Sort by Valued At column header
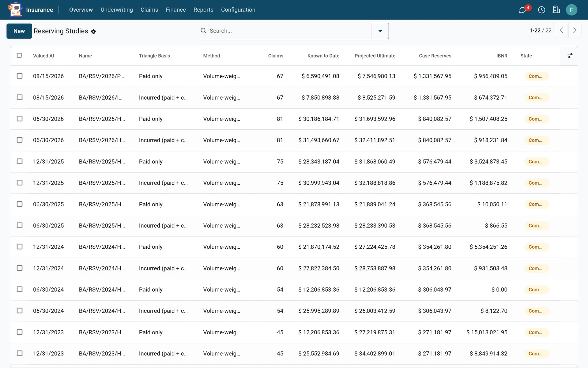Viewport: 588px width, 368px height. tap(43, 56)
